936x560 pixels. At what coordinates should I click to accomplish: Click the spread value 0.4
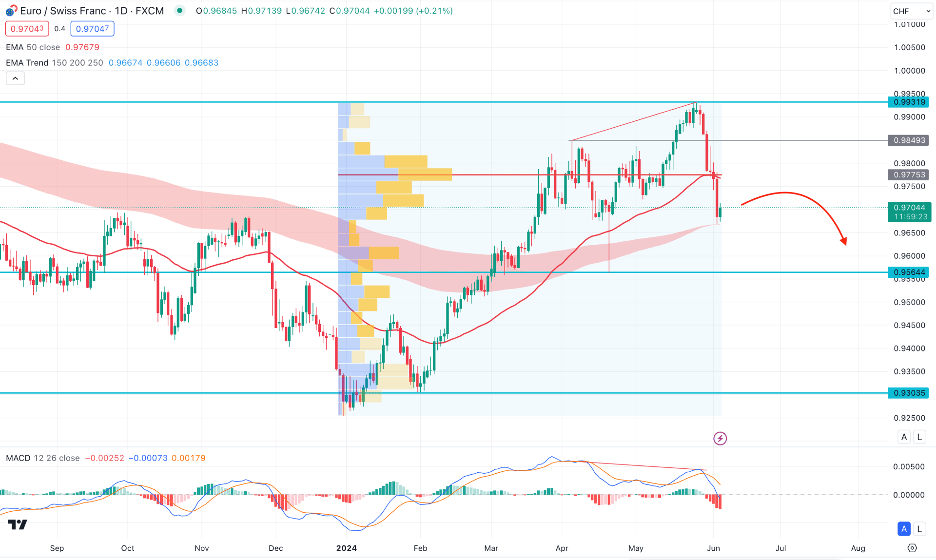(59, 29)
